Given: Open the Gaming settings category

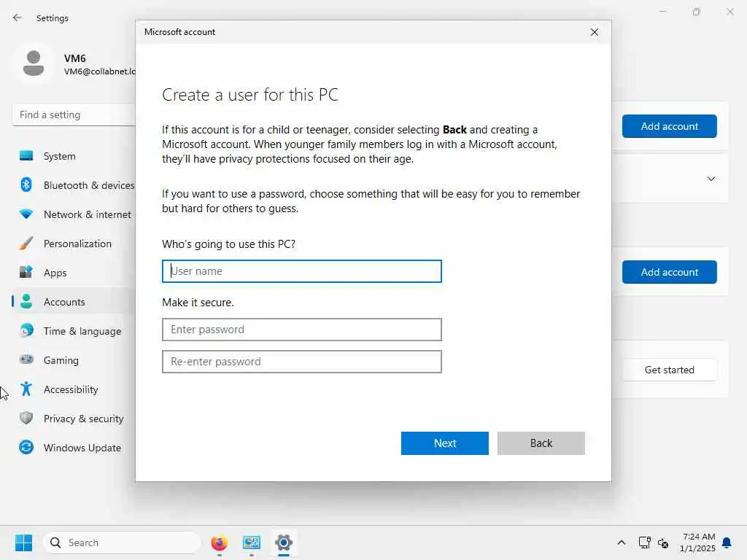Looking at the screenshot, I should point(61,360).
